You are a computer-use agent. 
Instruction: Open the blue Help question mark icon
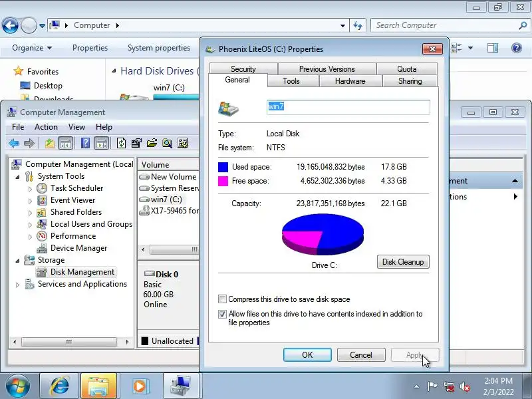tap(85, 143)
